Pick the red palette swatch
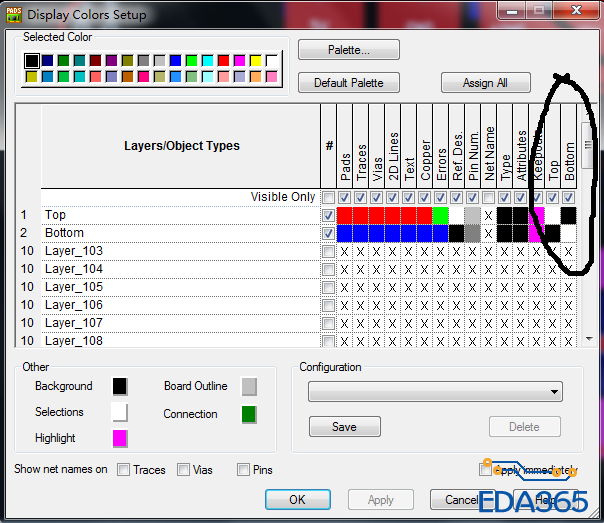 (223, 60)
